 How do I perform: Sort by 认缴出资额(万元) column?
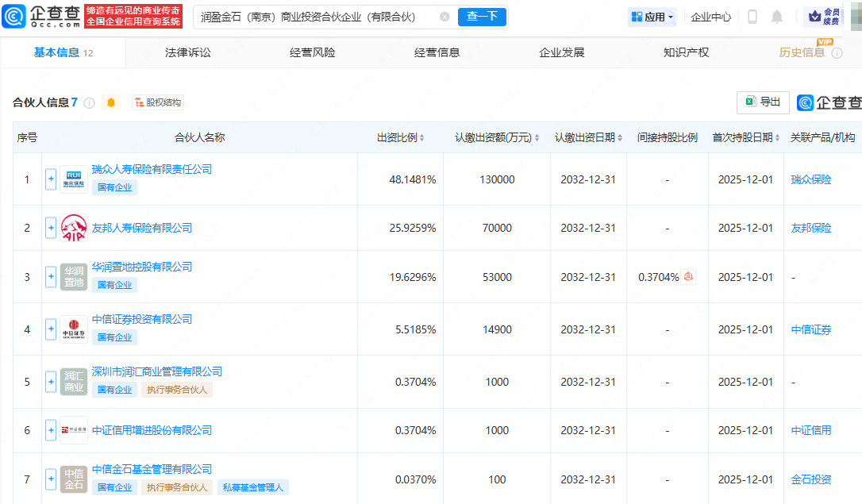pos(497,137)
